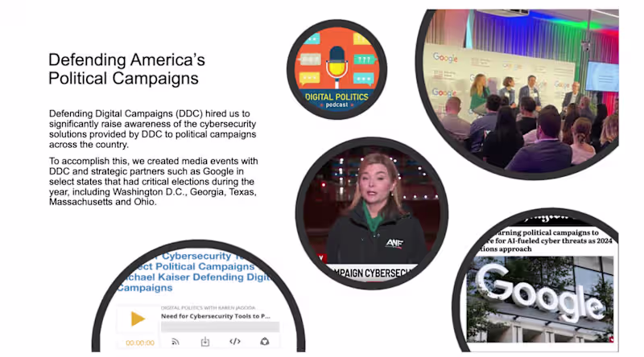Click the blue Michael Kaiser cybersecurity headline link
This screenshot has height=357, width=644.
click(193, 272)
